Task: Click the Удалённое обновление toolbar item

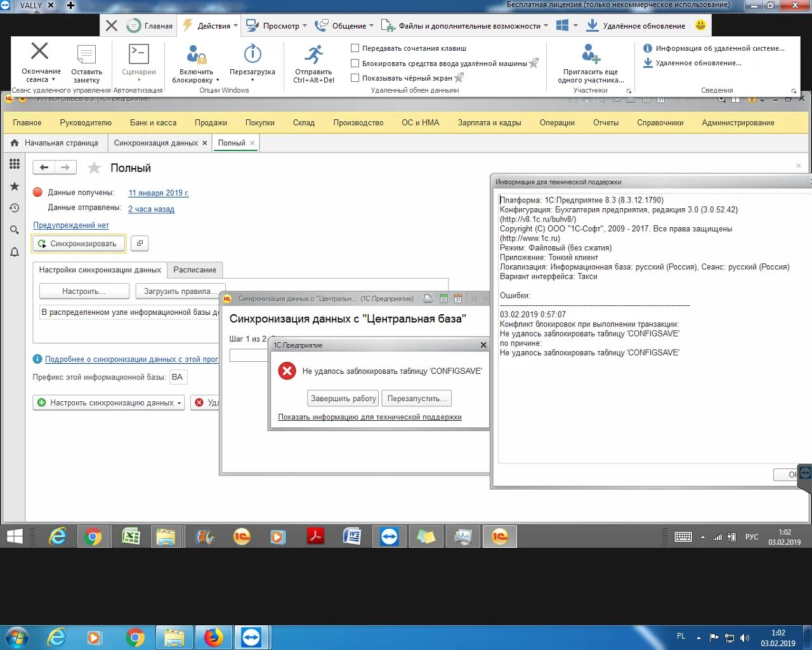Action: (636, 25)
